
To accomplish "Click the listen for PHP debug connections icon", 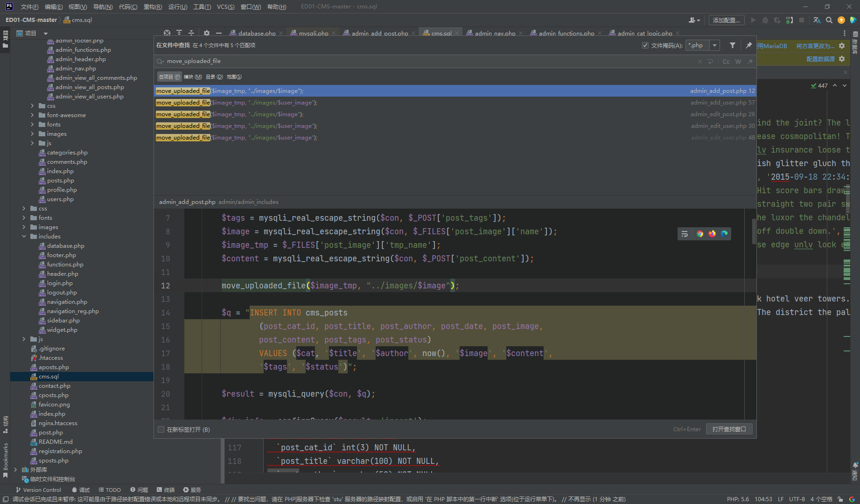I will pyautogui.click(x=789, y=20).
